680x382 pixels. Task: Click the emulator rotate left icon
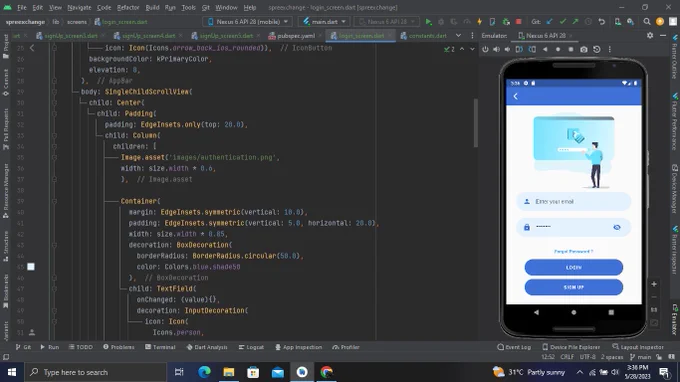tap(519, 49)
